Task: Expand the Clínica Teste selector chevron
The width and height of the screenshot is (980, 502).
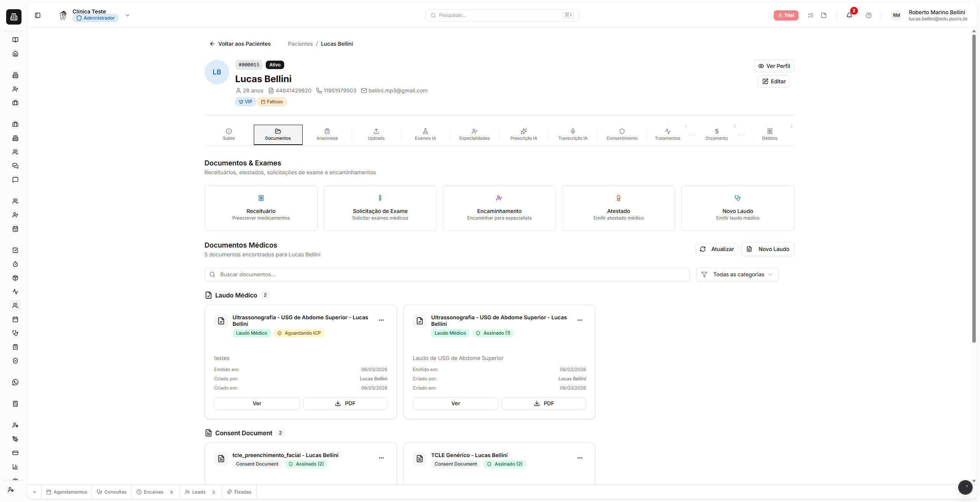Action: click(x=127, y=15)
